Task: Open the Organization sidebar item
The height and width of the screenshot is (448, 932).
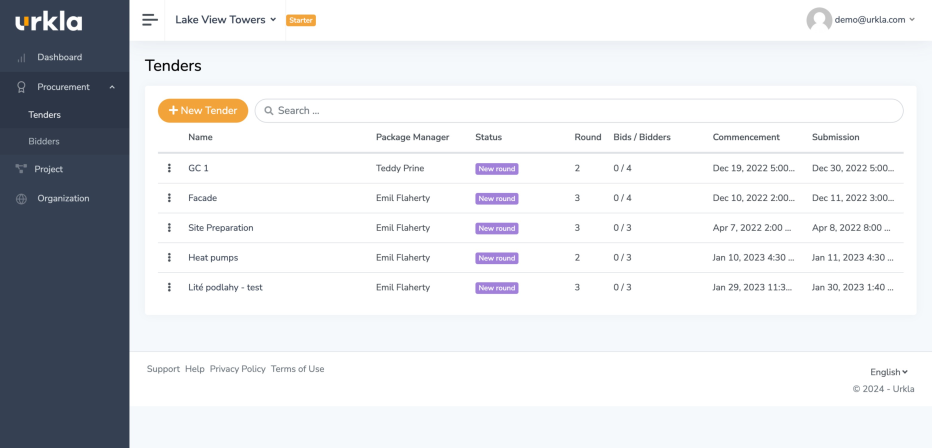Action: point(65,198)
